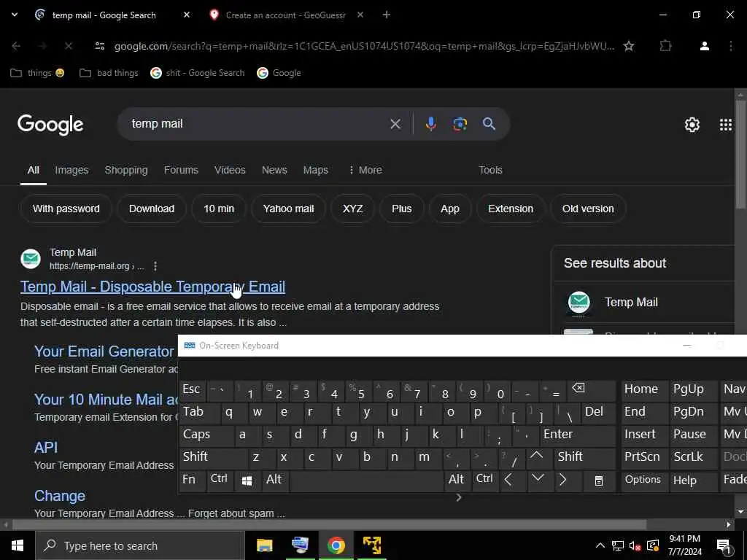Toggle left Shift key on On-Screen Keyboard
The width and height of the screenshot is (747, 560).
click(214, 456)
